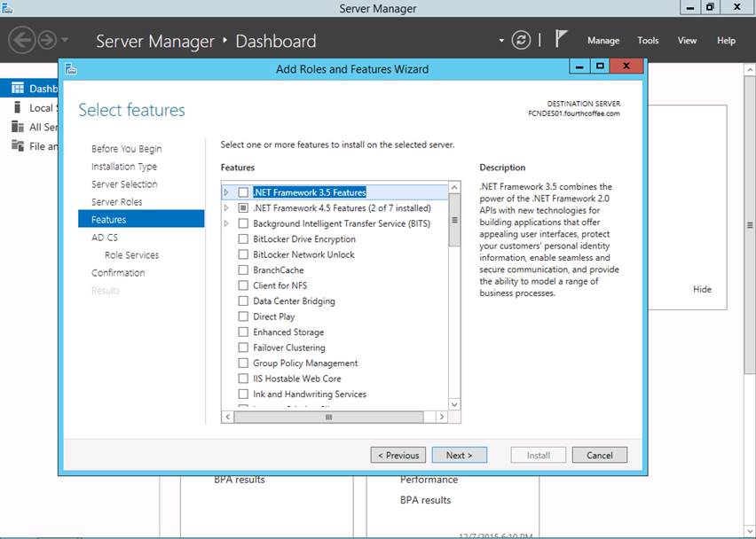
Task: Expand Background Intelligent Transfer Service node
Action: point(227,223)
